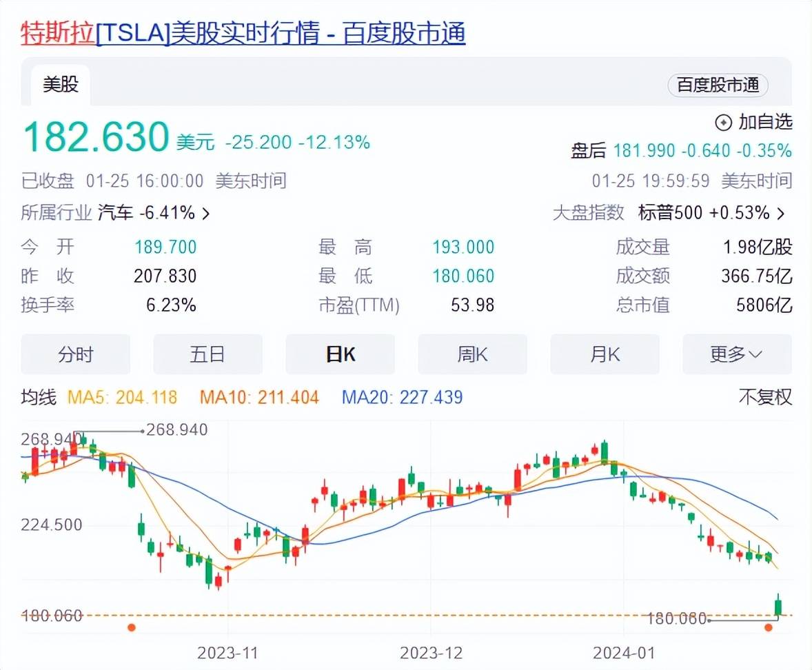Image resolution: width=812 pixels, height=670 pixels.
Task: Click the 昨收 value 207.830
Action: coord(165,276)
